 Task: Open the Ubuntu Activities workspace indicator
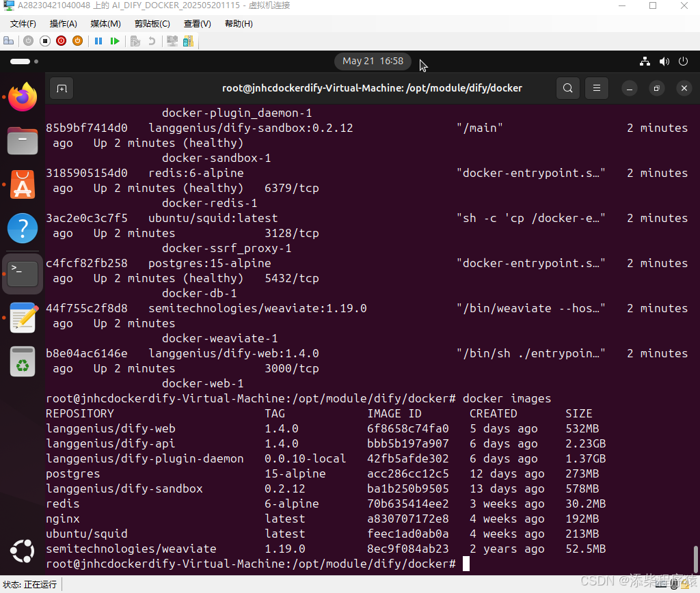click(24, 61)
